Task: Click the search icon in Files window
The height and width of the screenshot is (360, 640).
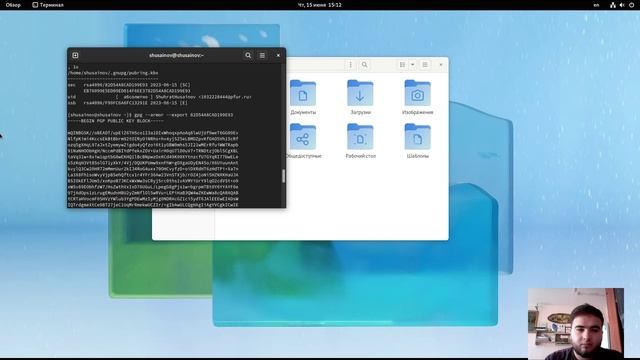Action: [364, 65]
